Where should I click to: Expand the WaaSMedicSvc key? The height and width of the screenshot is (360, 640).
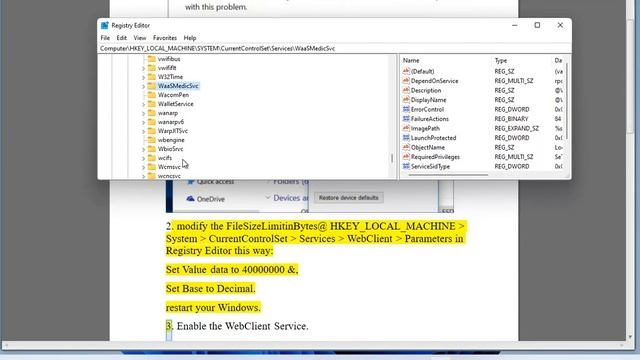pos(143,87)
